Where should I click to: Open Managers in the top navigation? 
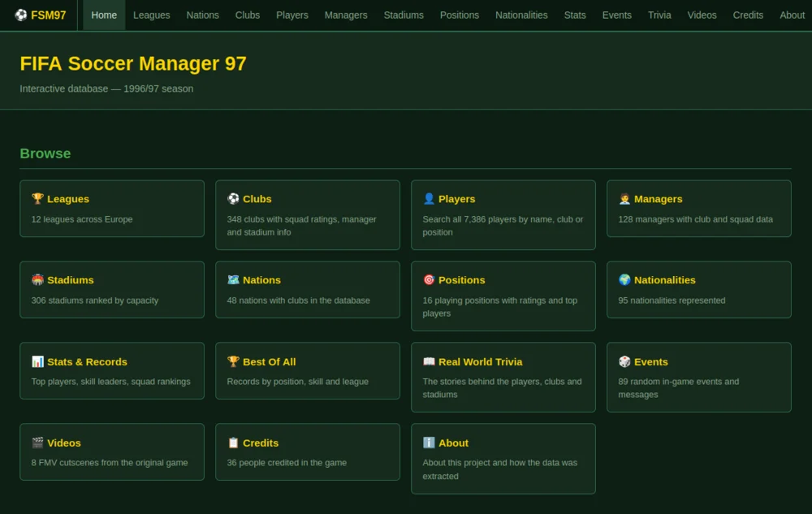[x=346, y=15]
